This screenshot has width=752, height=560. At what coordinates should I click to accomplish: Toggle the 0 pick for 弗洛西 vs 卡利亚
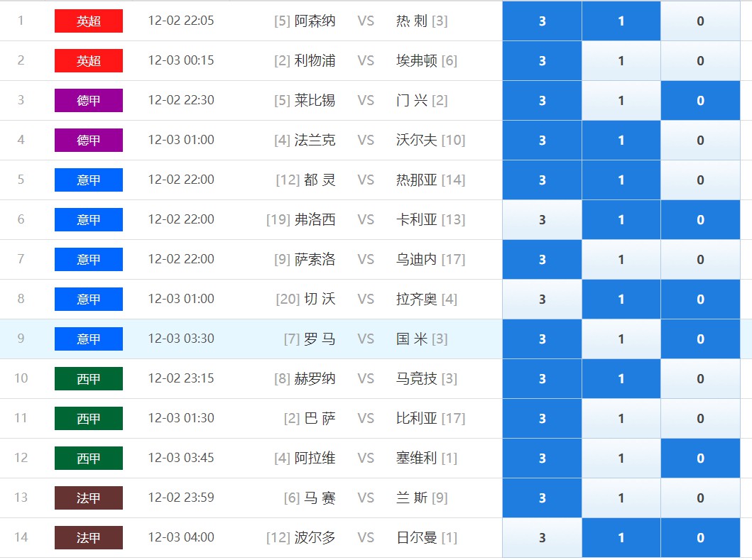click(700, 219)
